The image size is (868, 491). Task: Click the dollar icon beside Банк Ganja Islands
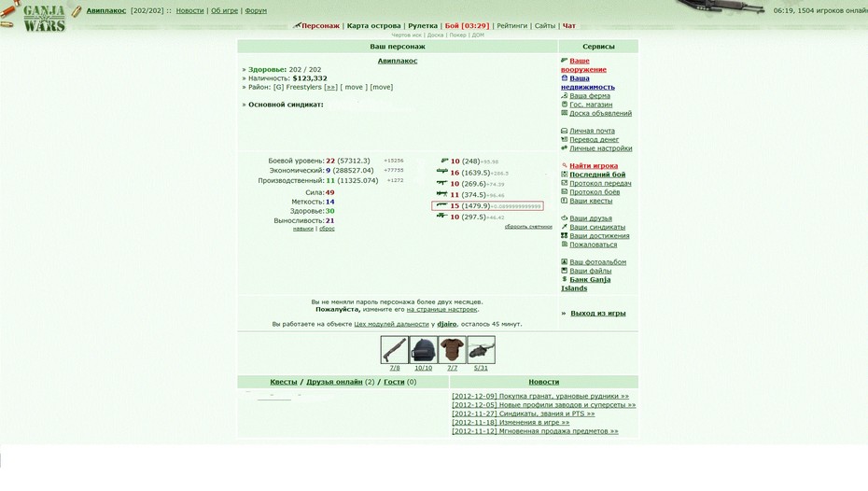tap(564, 279)
